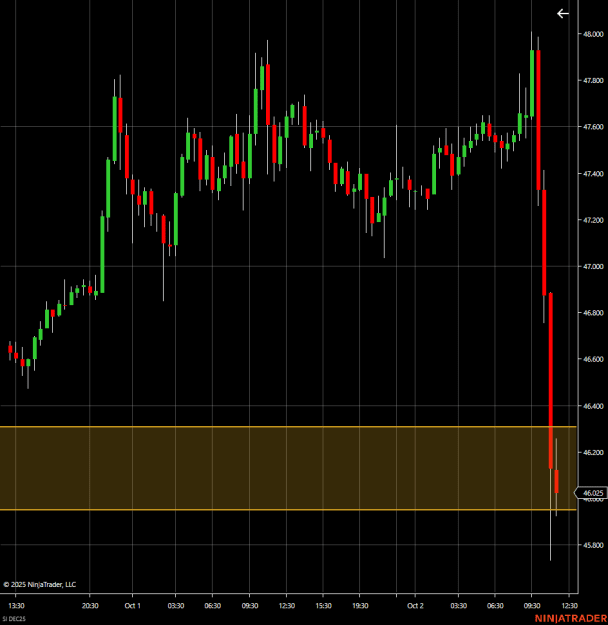Click the current price marker 46.025
Screen dimensions: 608x625
tap(591, 493)
